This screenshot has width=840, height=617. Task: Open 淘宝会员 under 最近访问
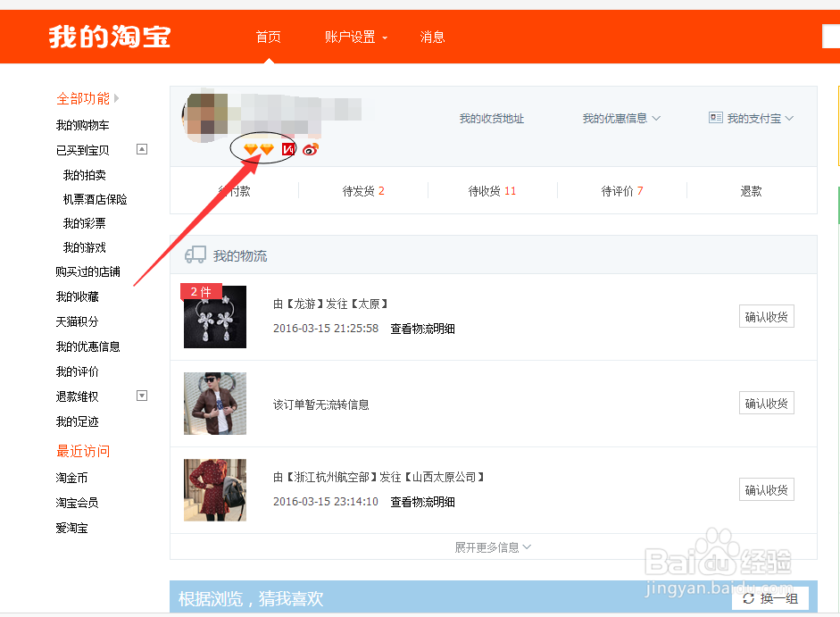pos(77,503)
